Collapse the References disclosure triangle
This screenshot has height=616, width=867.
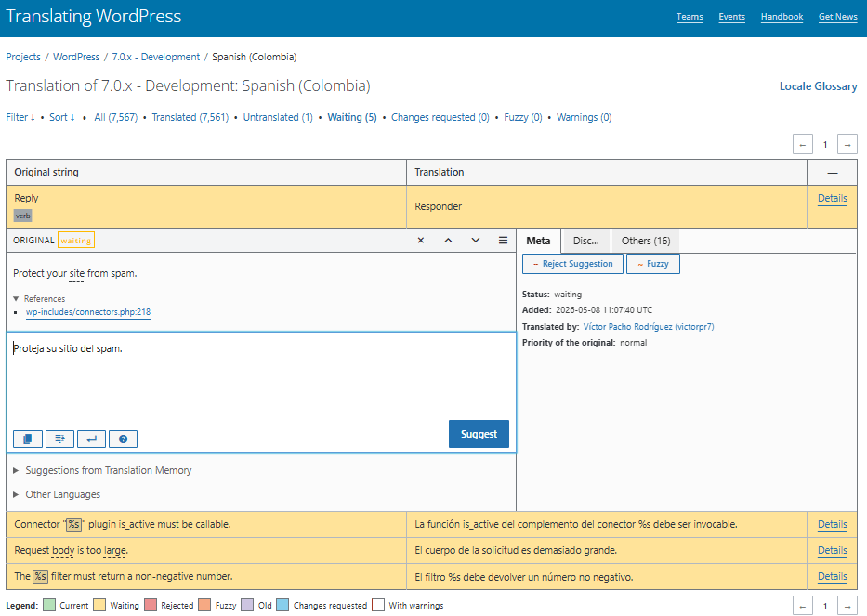click(16, 298)
